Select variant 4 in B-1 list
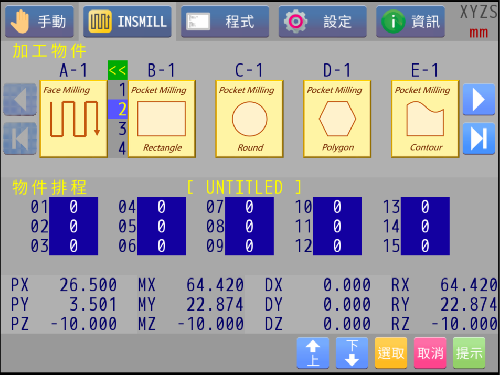 tap(118, 148)
